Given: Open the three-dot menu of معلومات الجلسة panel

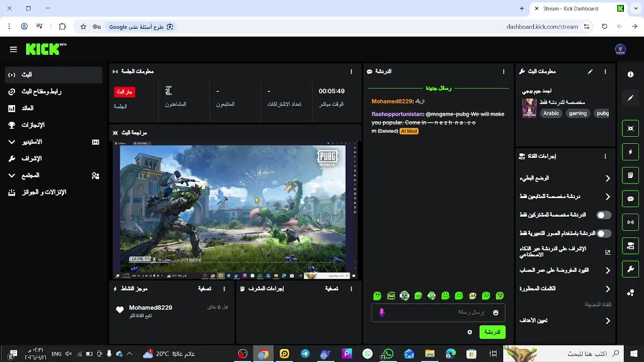Looking at the screenshot, I should (x=351, y=72).
